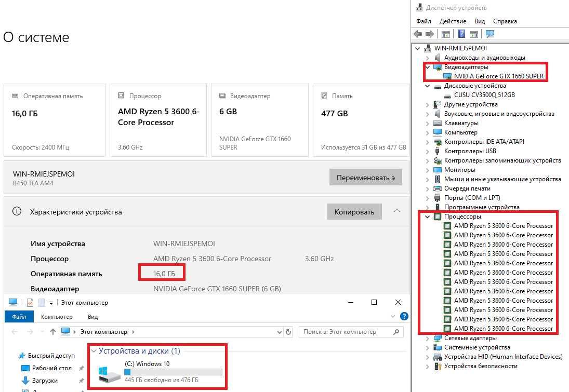Switch to the Вид ribbon tab in Explorer
Screen dimensions: 569x392
pyautogui.click(x=92, y=317)
